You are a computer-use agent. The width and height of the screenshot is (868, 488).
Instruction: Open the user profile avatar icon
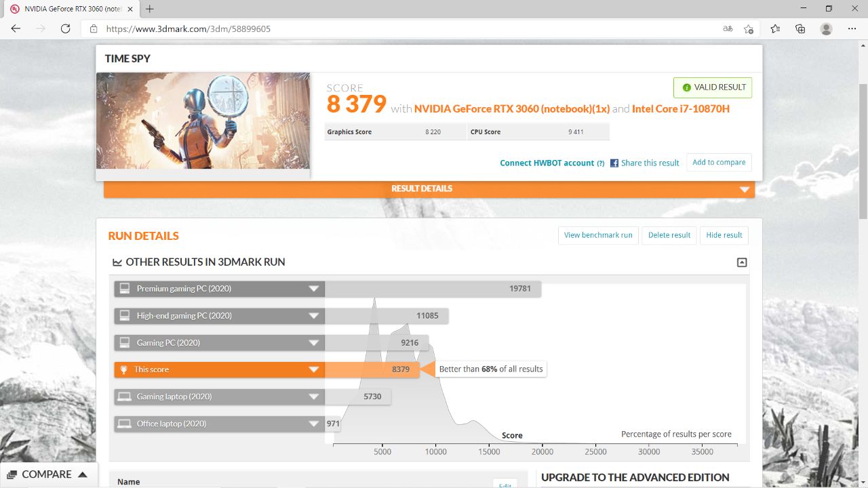(826, 28)
